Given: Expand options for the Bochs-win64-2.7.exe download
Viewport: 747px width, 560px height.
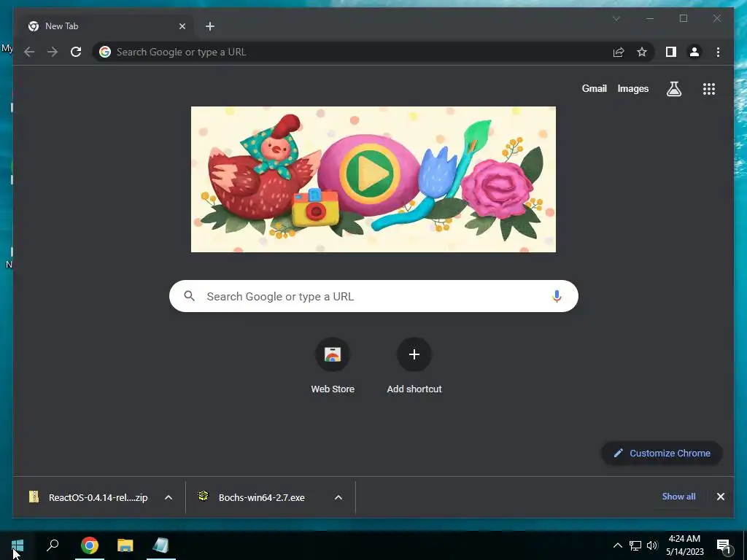Looking at the screenshot, I should pos(338,497).
